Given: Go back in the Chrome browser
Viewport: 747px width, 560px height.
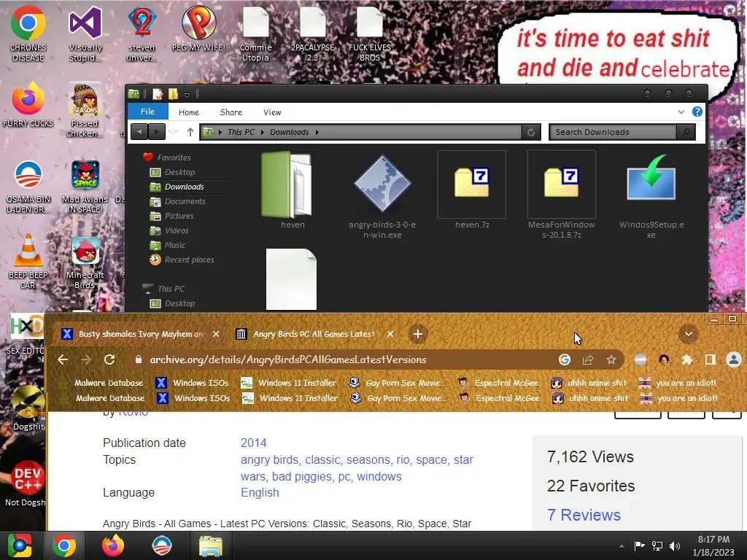Looking at the screenshot, I should (63, 359).
